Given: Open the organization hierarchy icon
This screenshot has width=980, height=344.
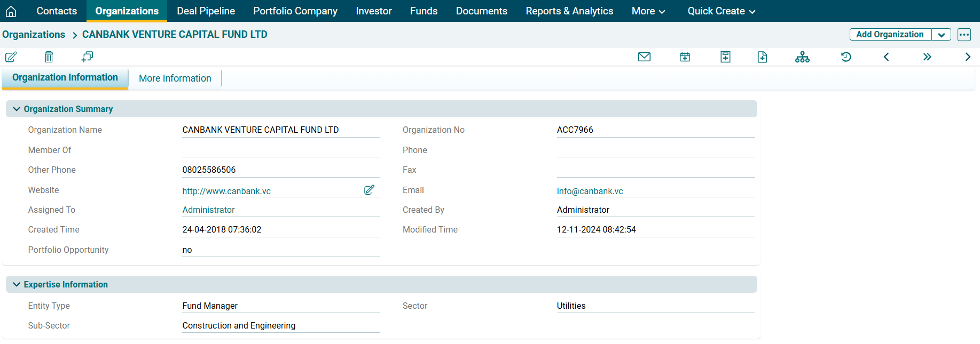Looking at the screenshot, I should 802,57.
